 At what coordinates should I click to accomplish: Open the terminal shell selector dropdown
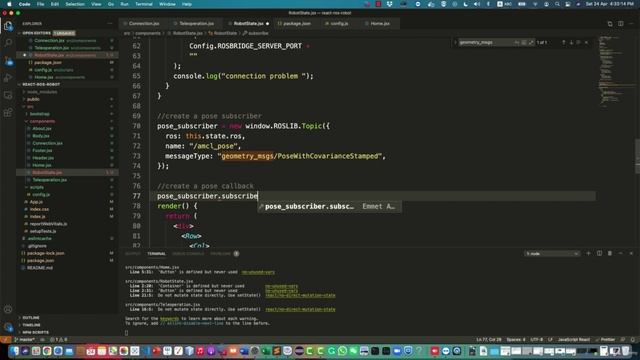click(x=552, y=253)
